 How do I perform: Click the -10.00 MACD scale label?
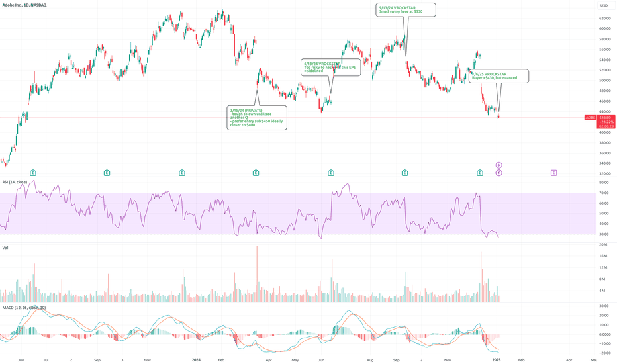604,344
